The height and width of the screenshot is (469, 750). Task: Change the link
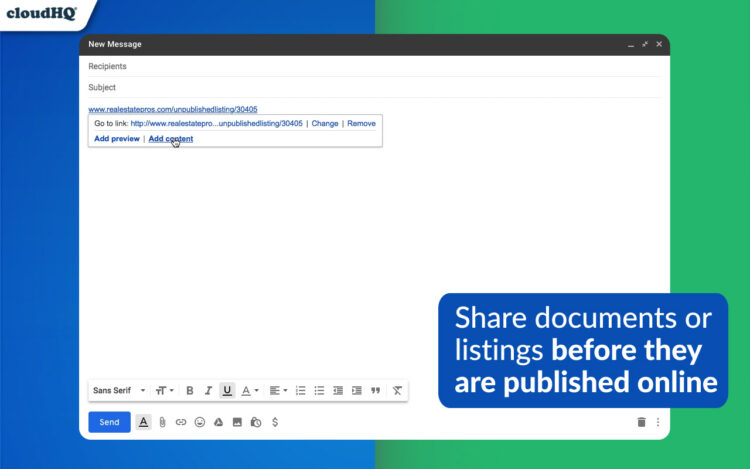(x=325, y=123)
